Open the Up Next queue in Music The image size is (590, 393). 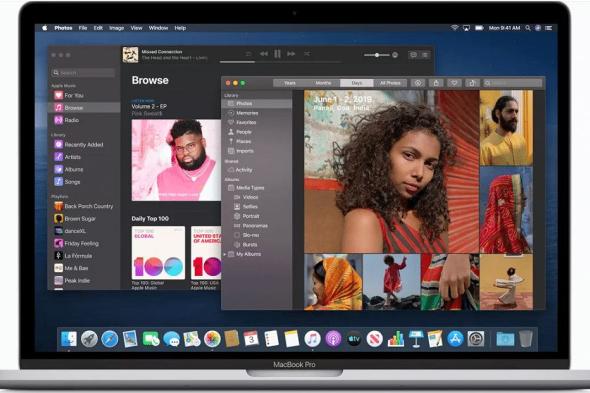pyautogui.click(x=426, y=55)
